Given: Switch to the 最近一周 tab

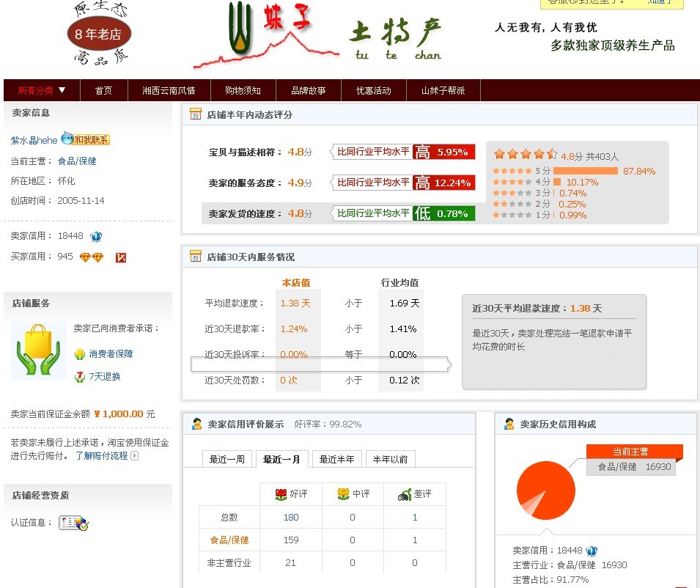Looking at the screenshot, I should pyautogui.click(x=227, y=459).
